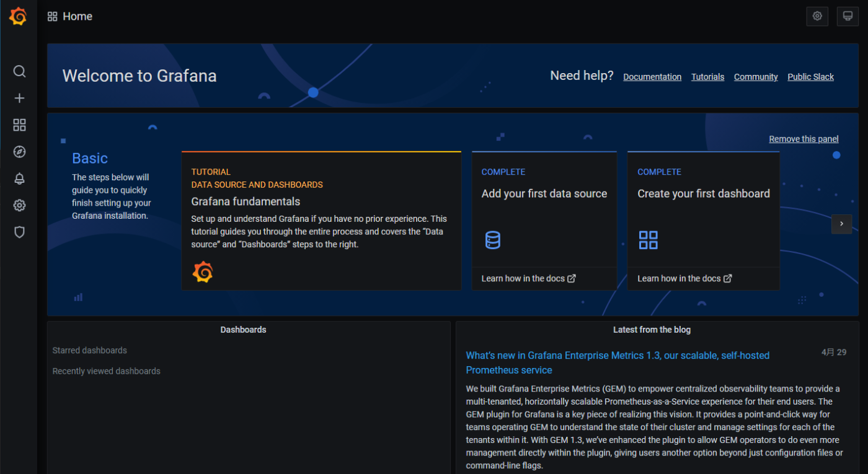868x474 pixels.
Task: Click the blog post summary paragraph
Action: (654, 427)
